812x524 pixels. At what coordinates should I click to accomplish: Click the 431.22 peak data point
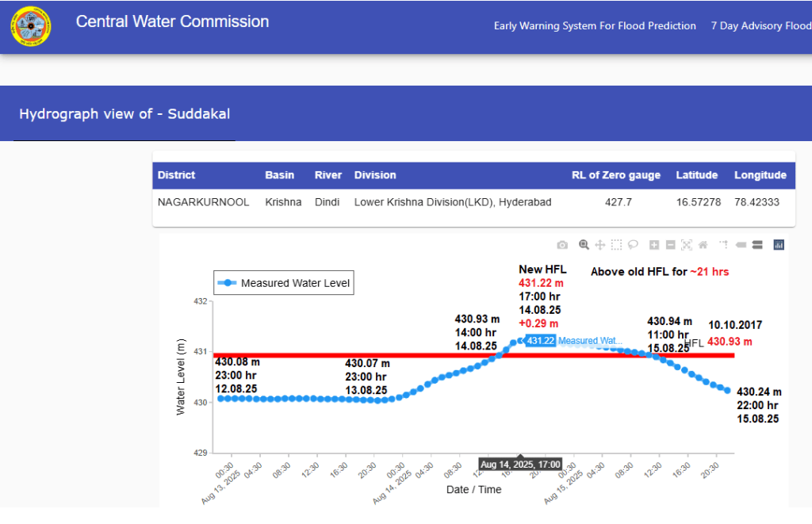coord(519,341)
